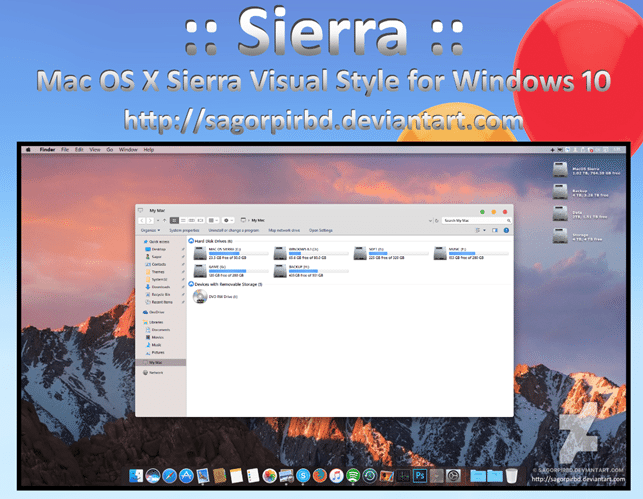Expand the address bar history dropdown
The height and width of the screenshot is (499, 643).
pyautogui.click(x=430, y=221)
